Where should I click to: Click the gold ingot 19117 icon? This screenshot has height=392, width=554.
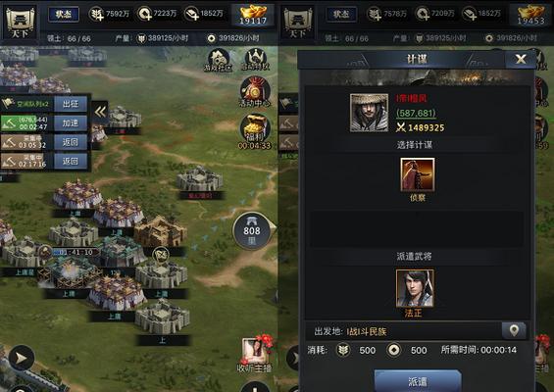253,15
